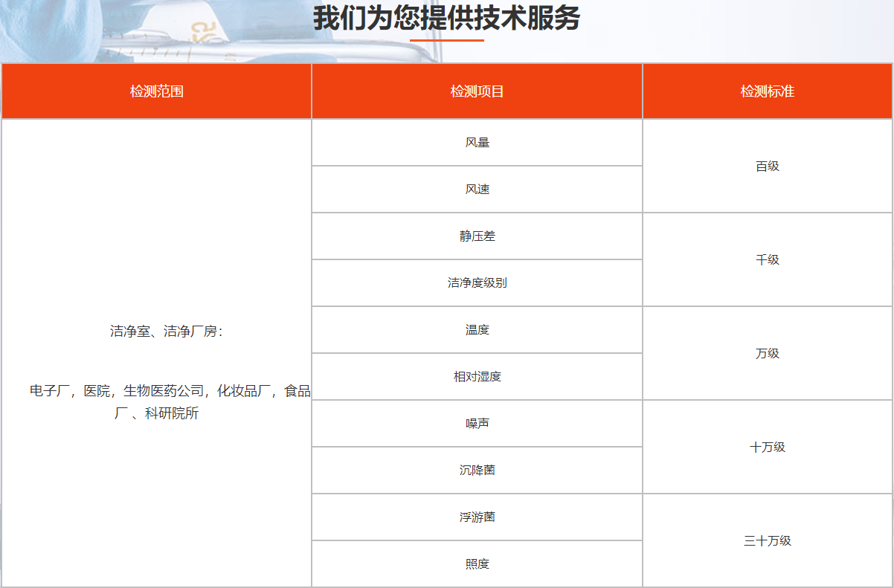Click the 照度 table cell
Screen dimensions: 894x588
(477, 563)
